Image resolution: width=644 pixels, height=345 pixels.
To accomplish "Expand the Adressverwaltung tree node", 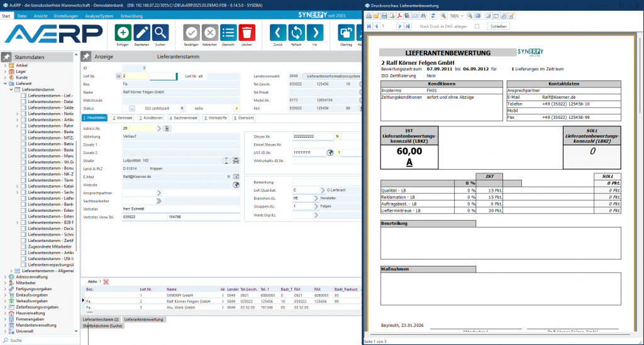I will coord(5,277).
